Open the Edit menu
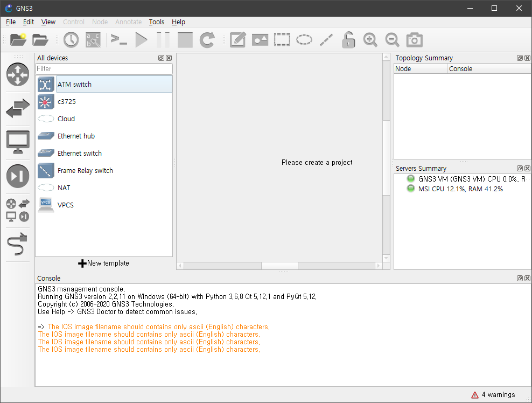532x403 pixels. [x=29, y=22]
